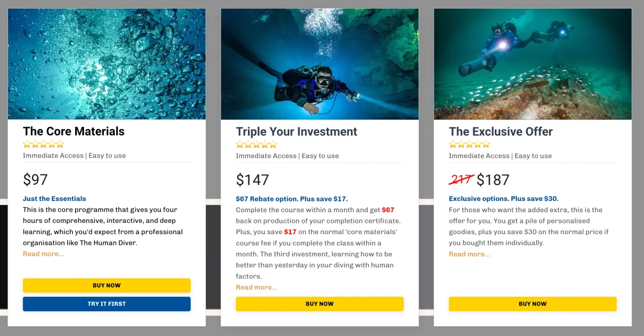Buy the $187 Exclusive Offer
Image resolution: width=644 pixels, height=336 pixels.
click(532, 304)
